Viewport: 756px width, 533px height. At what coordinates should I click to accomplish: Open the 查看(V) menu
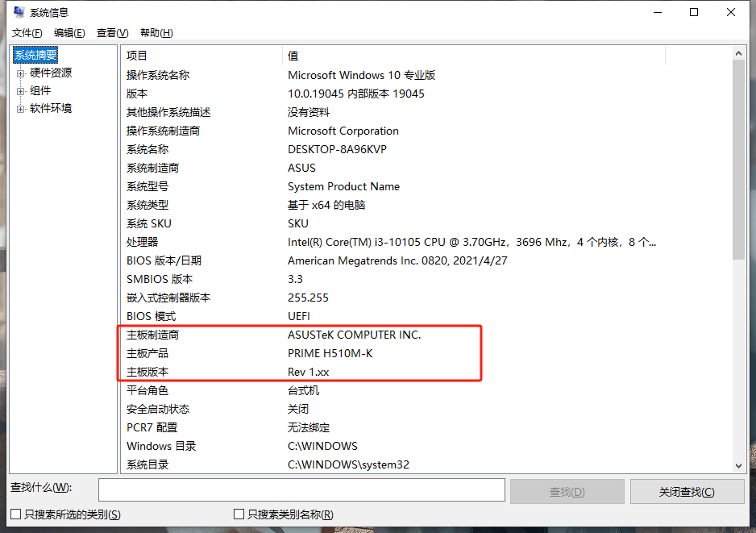pos(112,33)
